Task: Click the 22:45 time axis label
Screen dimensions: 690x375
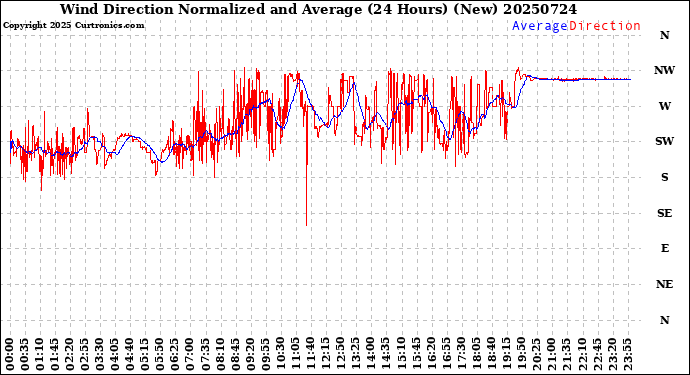Action: (x=597, y=354)
